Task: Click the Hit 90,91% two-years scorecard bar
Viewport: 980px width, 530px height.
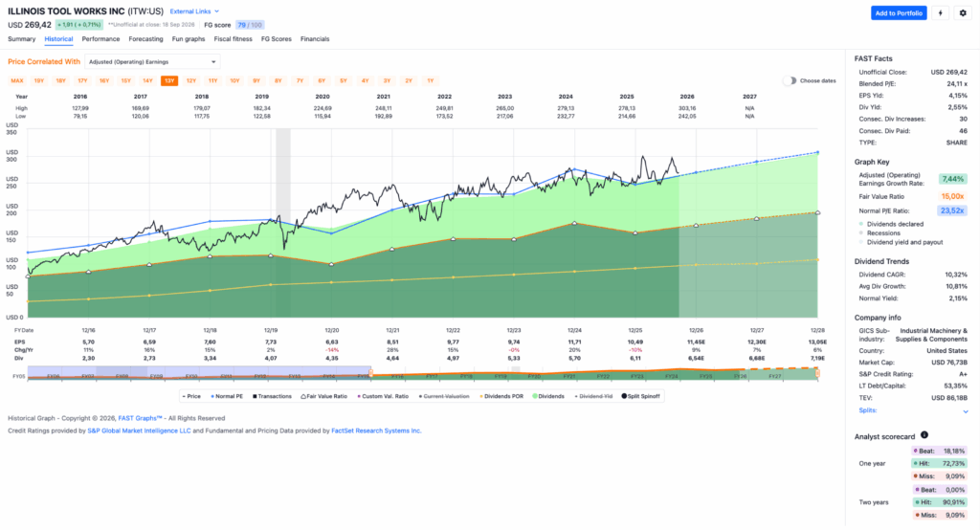Action: tap(940, 502)
